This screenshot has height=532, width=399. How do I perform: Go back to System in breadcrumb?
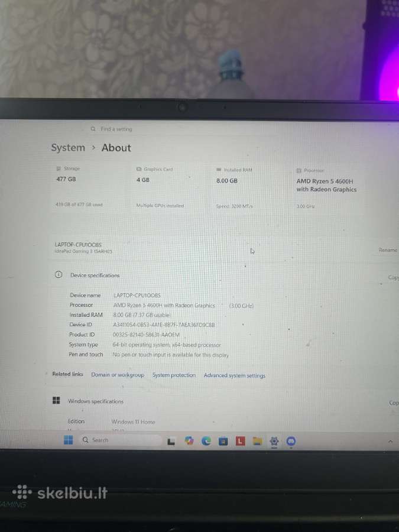[68, 148]
